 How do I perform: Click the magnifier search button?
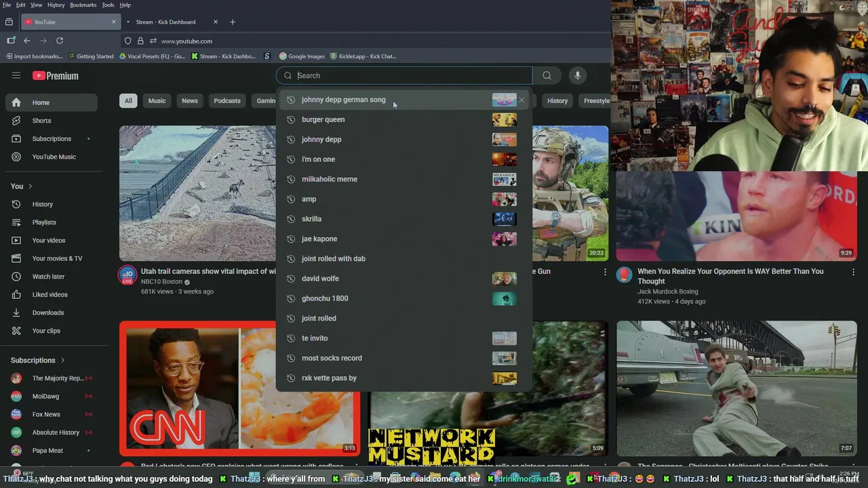(x=547, y=75)
